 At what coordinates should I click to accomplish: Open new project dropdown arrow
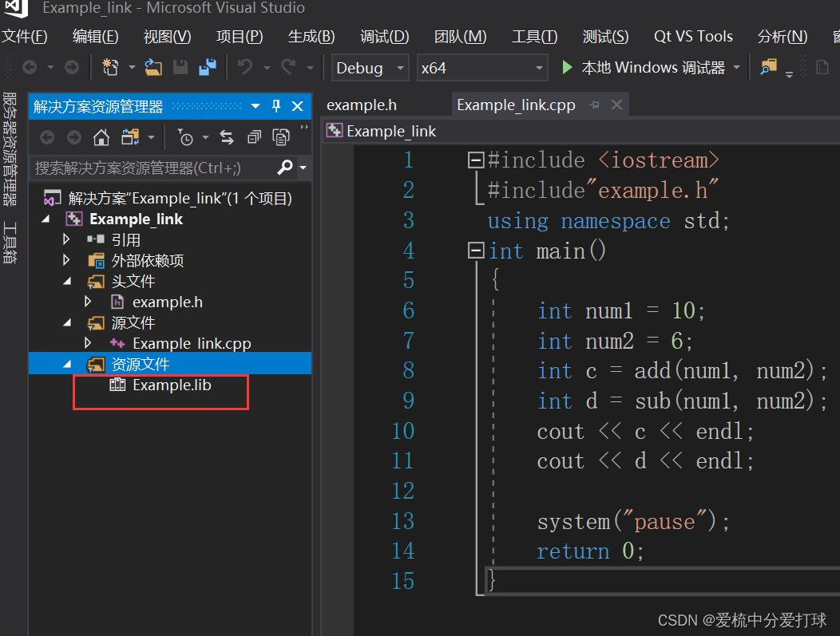(x=132, y=68)
